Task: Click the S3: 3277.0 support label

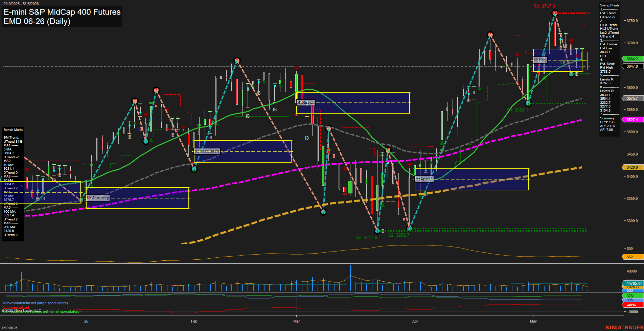Action: 367,237
